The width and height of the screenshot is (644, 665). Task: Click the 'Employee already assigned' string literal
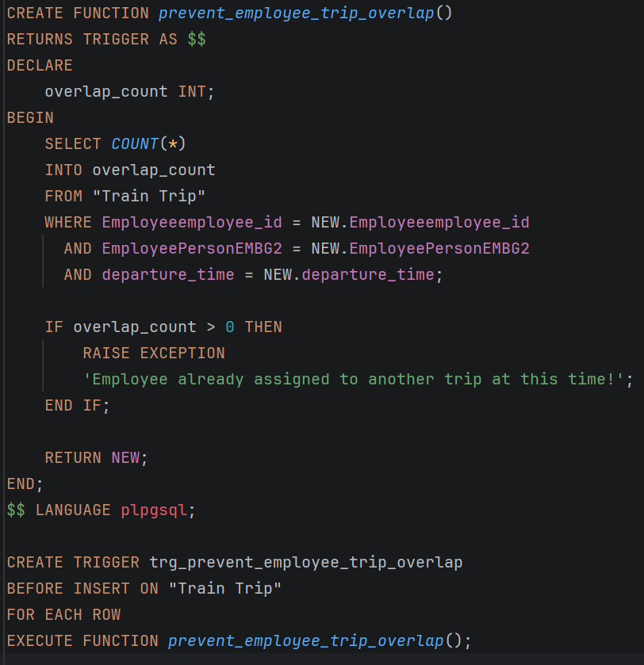(353, 379)
